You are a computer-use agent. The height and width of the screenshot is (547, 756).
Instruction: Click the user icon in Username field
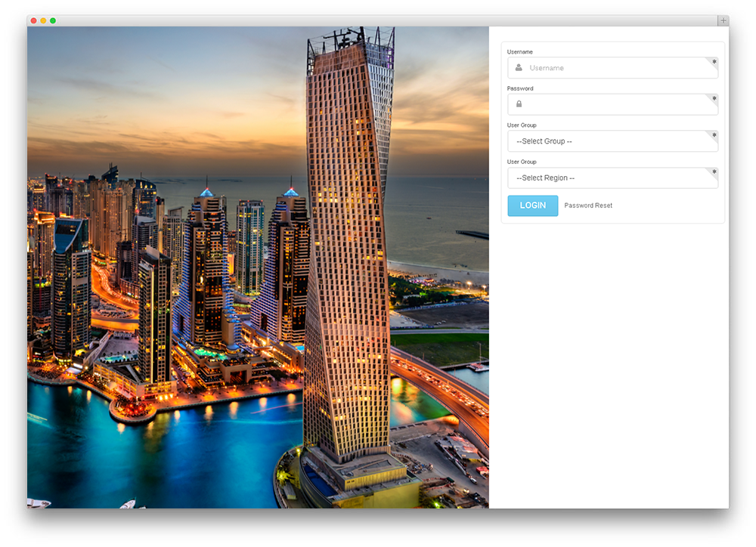(x=519, y=68)
